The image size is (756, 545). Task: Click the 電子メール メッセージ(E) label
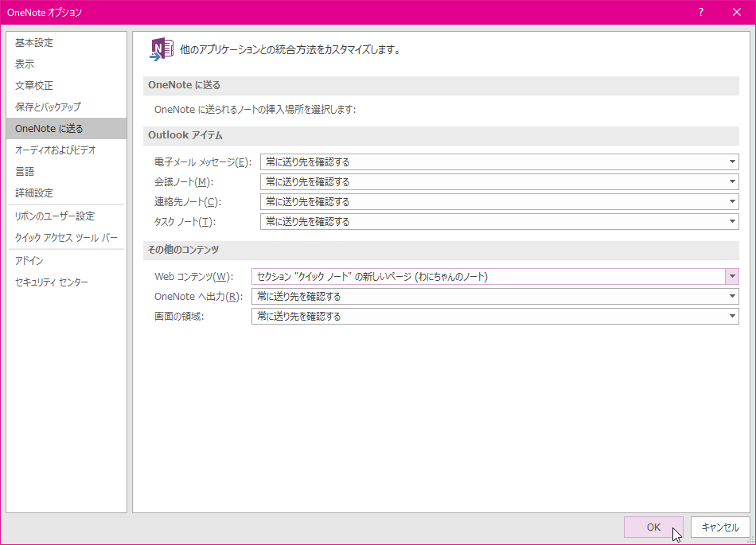[203, 162]
